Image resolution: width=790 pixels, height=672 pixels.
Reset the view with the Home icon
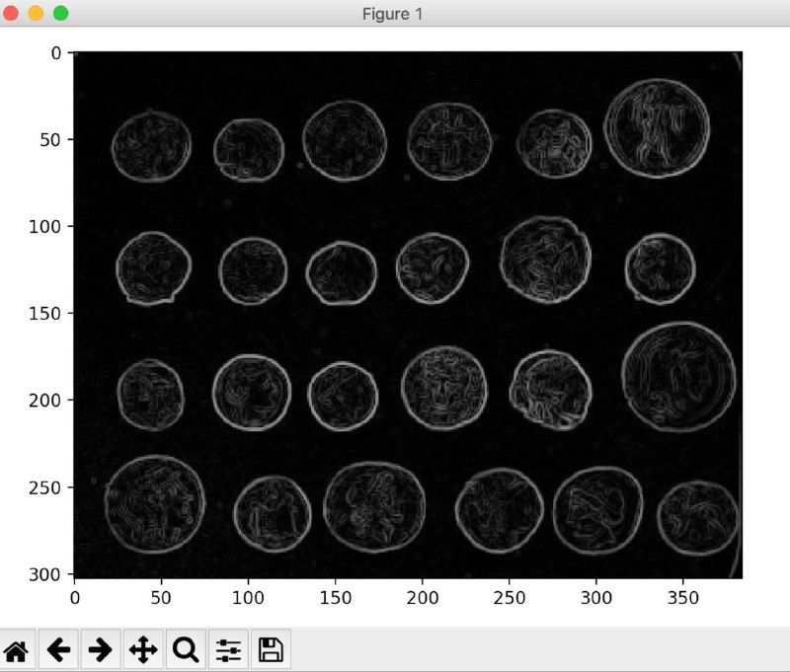pyautogui.click(x=16, y=650)
